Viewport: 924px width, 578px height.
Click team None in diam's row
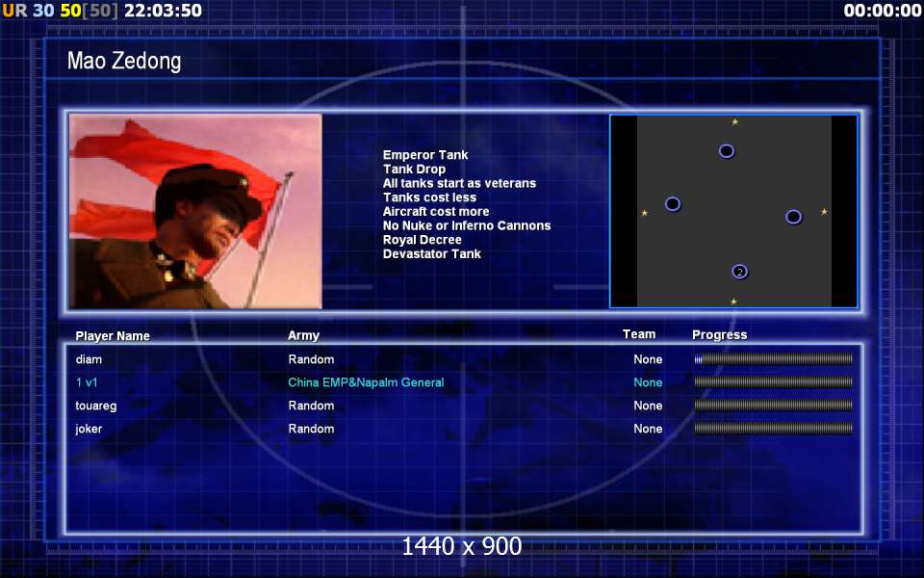(648, 359)
